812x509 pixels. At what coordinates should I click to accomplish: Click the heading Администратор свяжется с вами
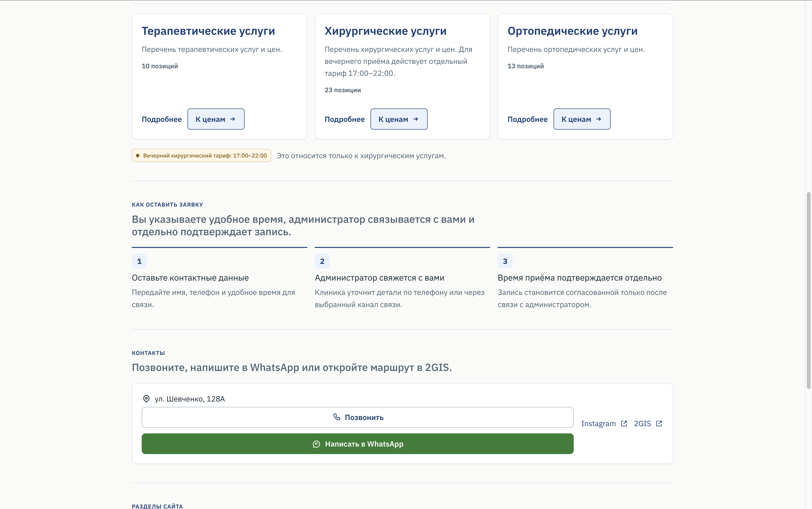[379, 278]
